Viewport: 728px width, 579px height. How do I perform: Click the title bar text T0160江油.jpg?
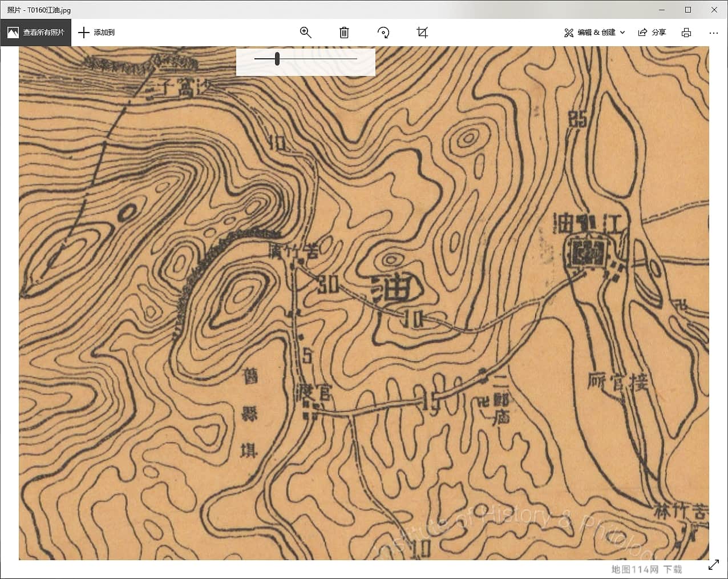pos(39,10)
